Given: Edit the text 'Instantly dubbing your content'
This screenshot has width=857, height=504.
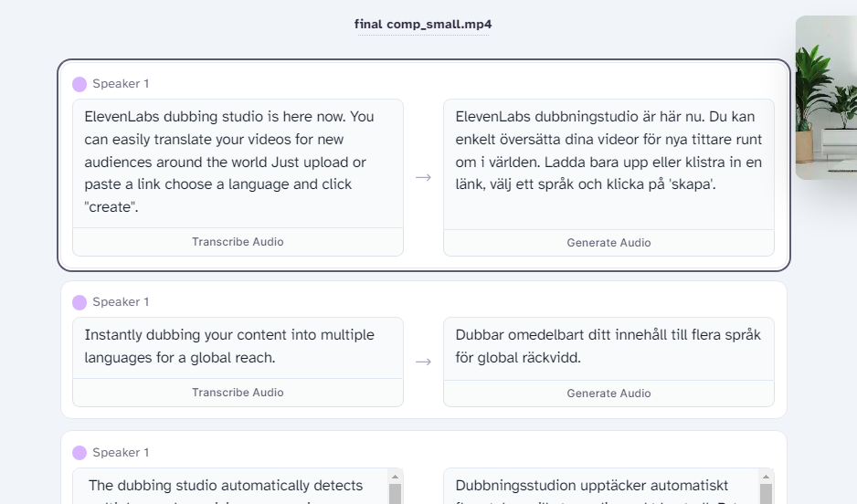Looking at the screenshot, I should coord(238,348).
